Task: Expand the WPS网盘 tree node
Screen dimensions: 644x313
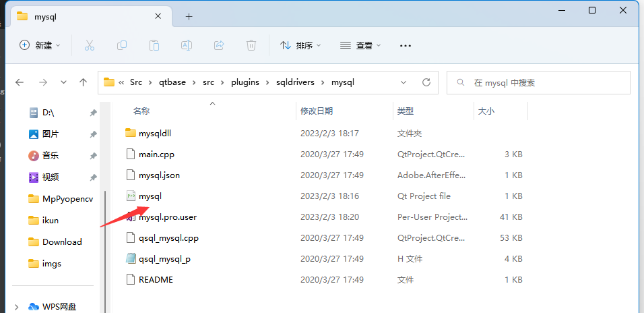Action: pyautogui.click(x=16, y=307)
